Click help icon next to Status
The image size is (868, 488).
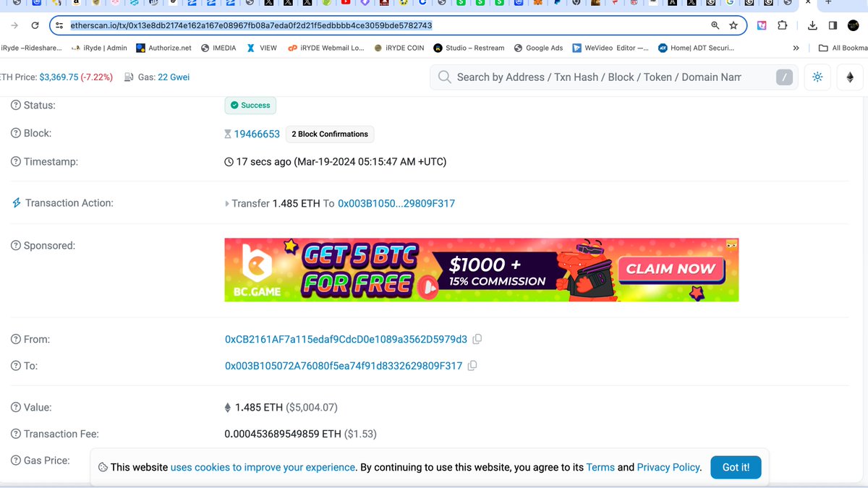(x=16, y=106)
